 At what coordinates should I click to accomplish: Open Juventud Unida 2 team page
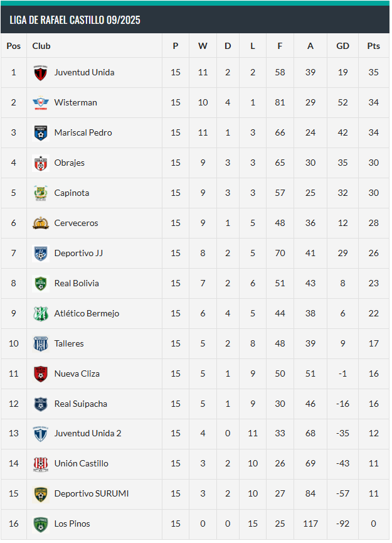click(x=88, y=434)
